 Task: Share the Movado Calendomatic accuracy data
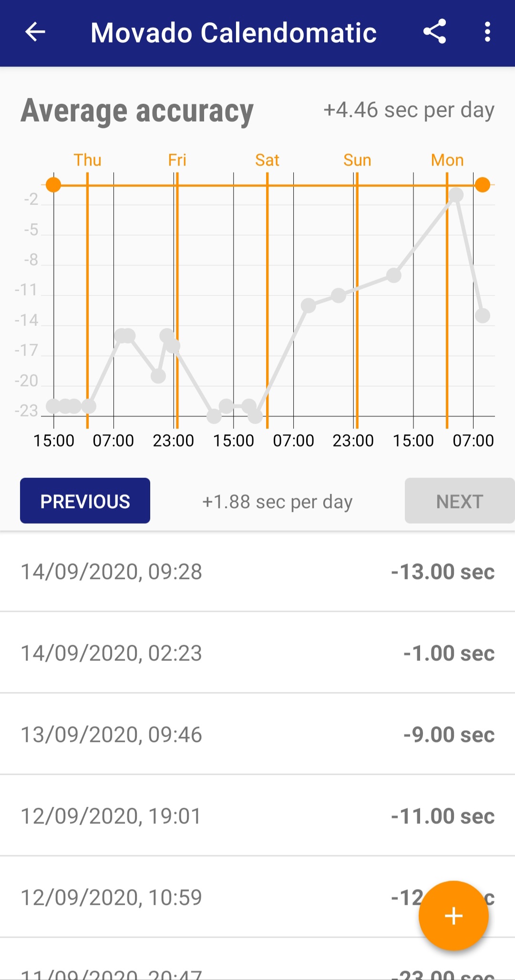434,32
